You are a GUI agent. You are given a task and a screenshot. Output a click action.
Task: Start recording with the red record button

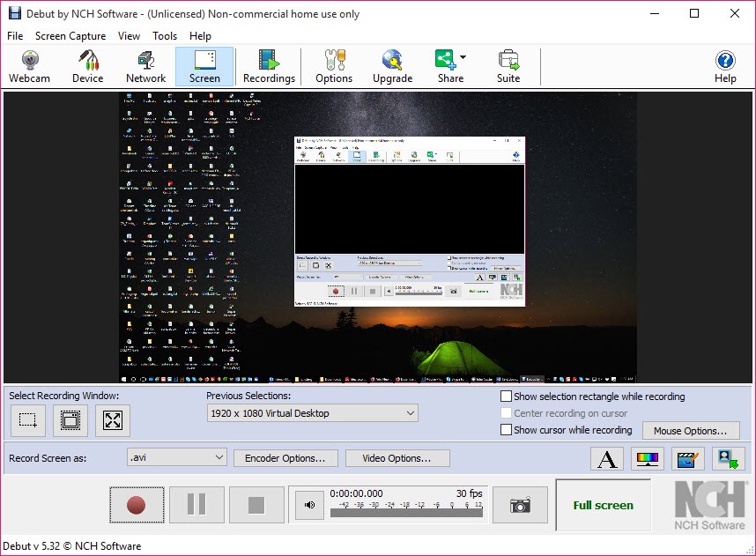pos(137,505)
